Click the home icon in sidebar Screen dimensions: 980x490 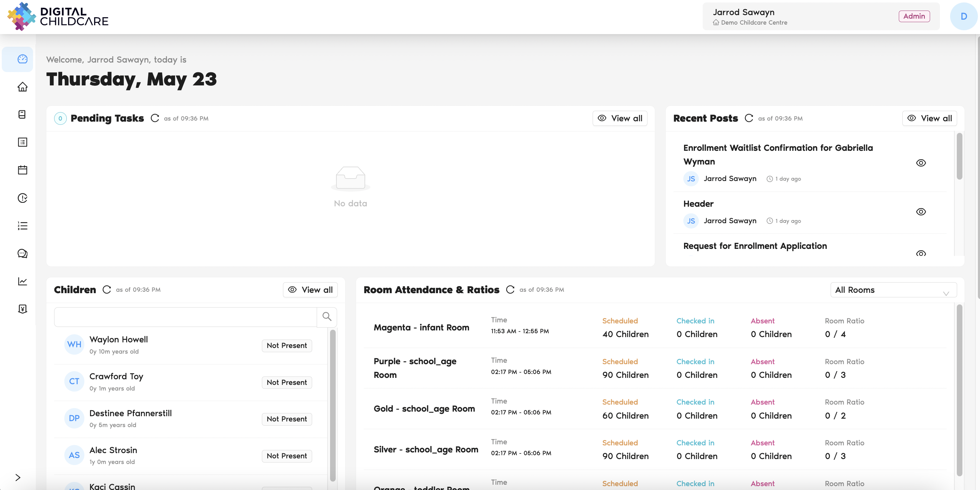[22, 87]
